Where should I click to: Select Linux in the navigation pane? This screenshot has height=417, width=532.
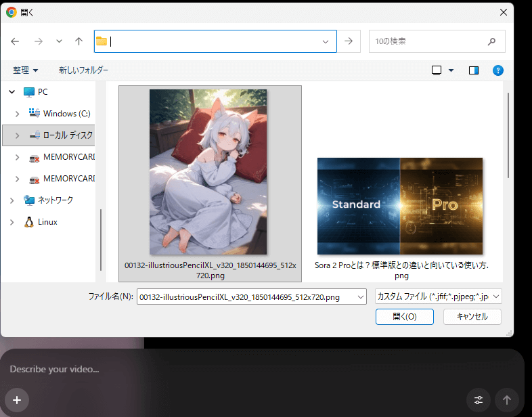47,222
